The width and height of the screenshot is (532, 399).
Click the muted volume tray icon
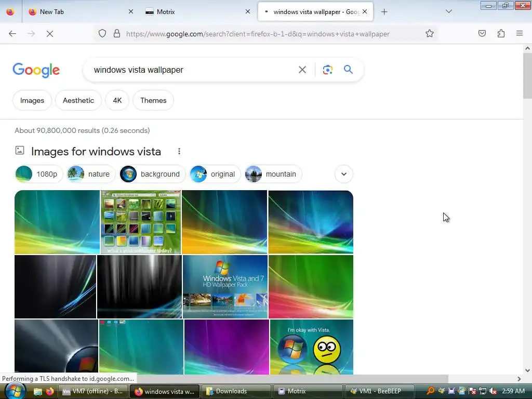click(x=493, y=391)
